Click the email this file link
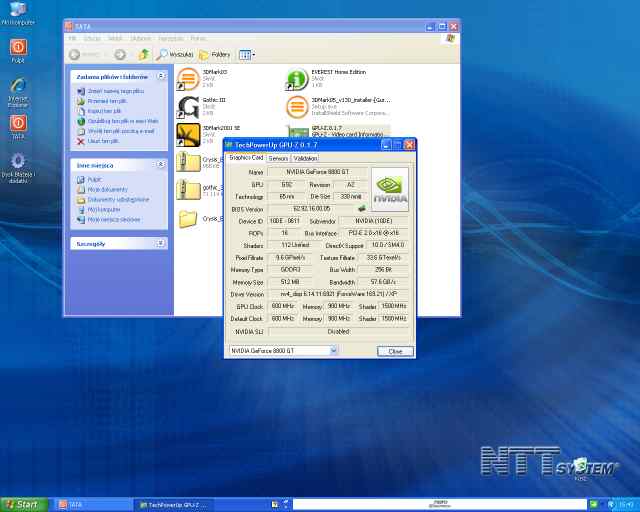 [x=121, y=131]
